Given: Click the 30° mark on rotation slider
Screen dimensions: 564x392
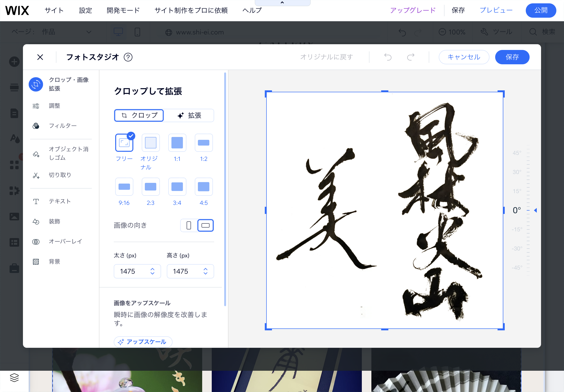Looking at the screenshot, I should pos(517,172).
